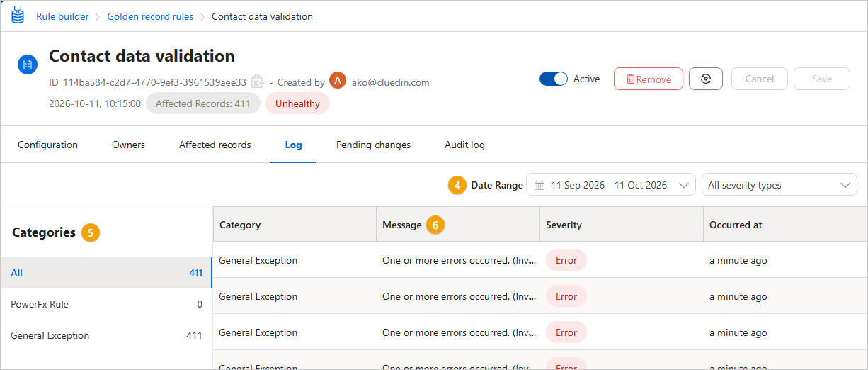Click the Save button
Viewport: 868px width, 370px height.
(x=822, y=79)
